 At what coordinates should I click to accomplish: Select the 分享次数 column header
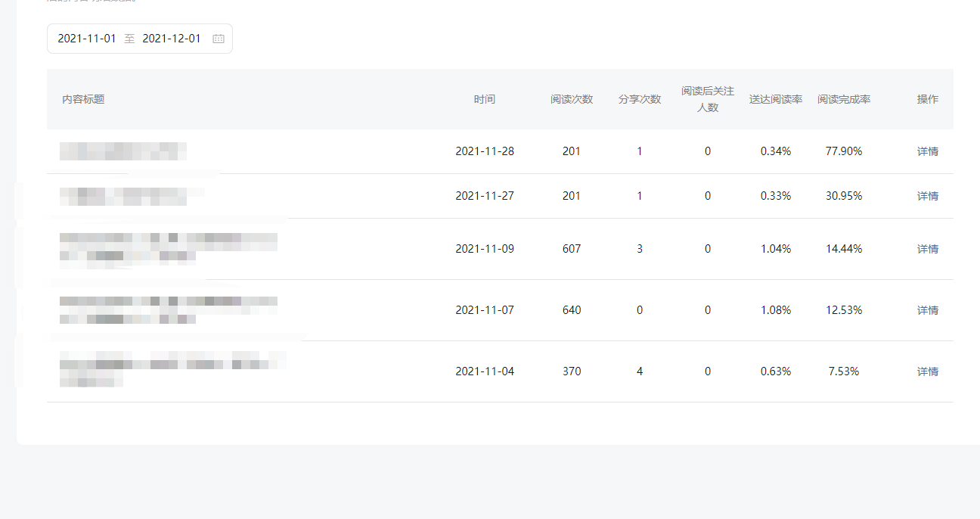click(x=640, y=99)
